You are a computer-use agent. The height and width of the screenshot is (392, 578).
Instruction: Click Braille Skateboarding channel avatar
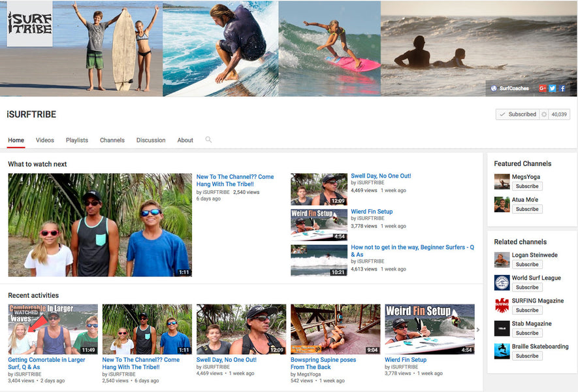[x=502, y=351]
